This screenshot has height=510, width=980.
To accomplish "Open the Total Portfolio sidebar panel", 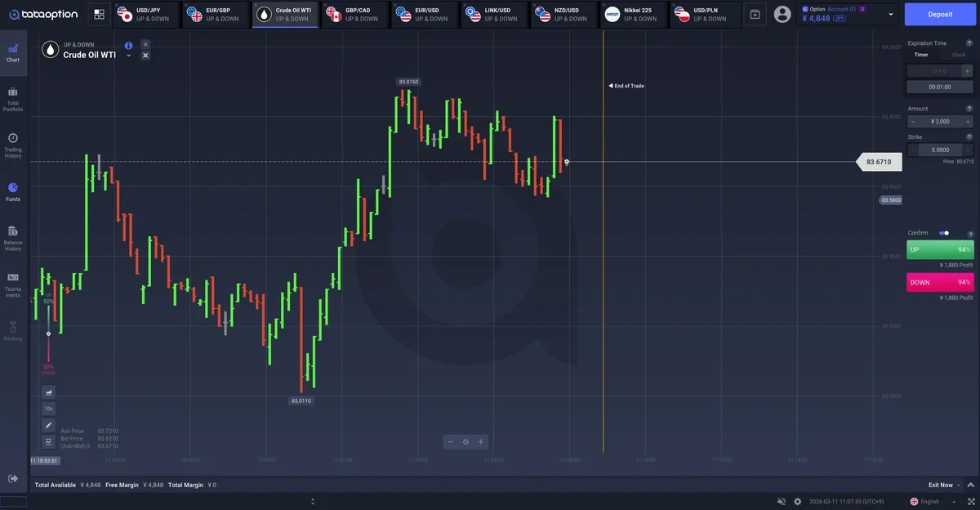I will tap(13, 98).
